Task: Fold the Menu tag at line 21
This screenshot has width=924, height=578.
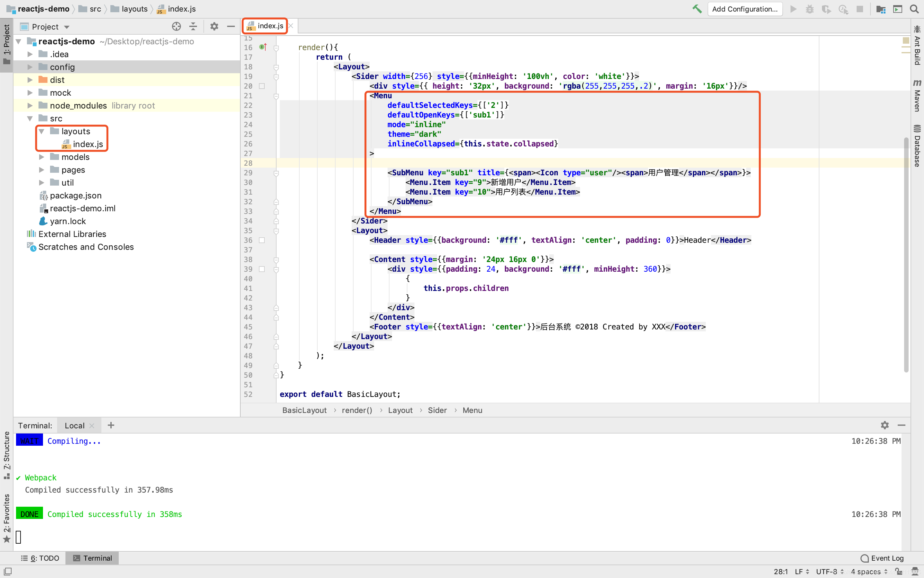Action: coord(276,96)
